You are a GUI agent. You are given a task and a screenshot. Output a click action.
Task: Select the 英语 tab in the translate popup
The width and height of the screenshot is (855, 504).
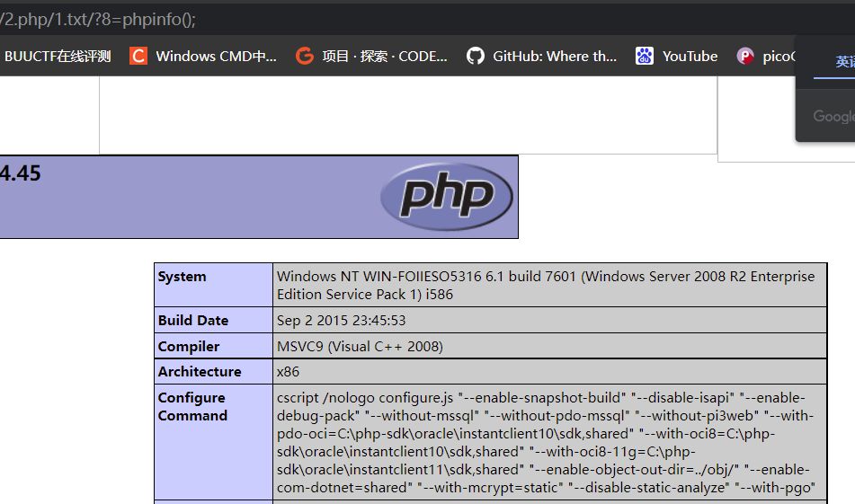pos(844,62)
